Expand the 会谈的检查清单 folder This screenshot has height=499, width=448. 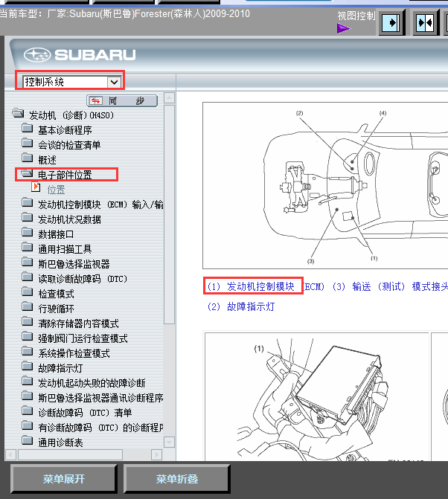(28, 144)
